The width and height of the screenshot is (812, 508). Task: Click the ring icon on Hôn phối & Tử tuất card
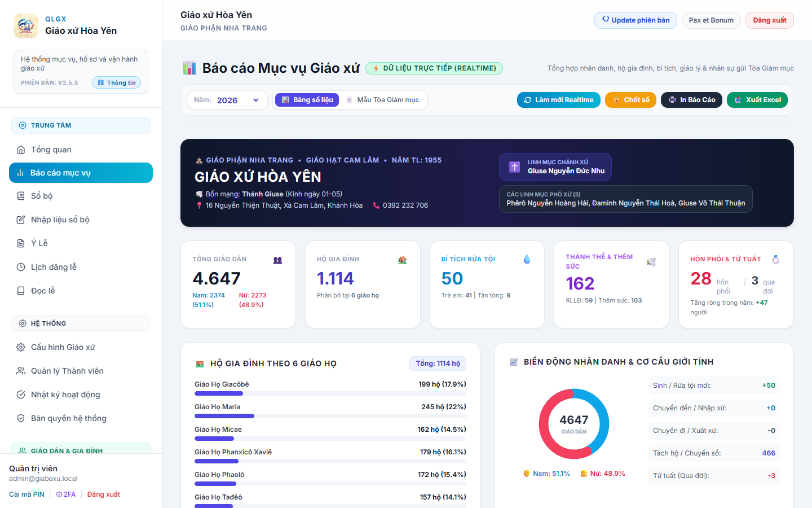[776, 259]
